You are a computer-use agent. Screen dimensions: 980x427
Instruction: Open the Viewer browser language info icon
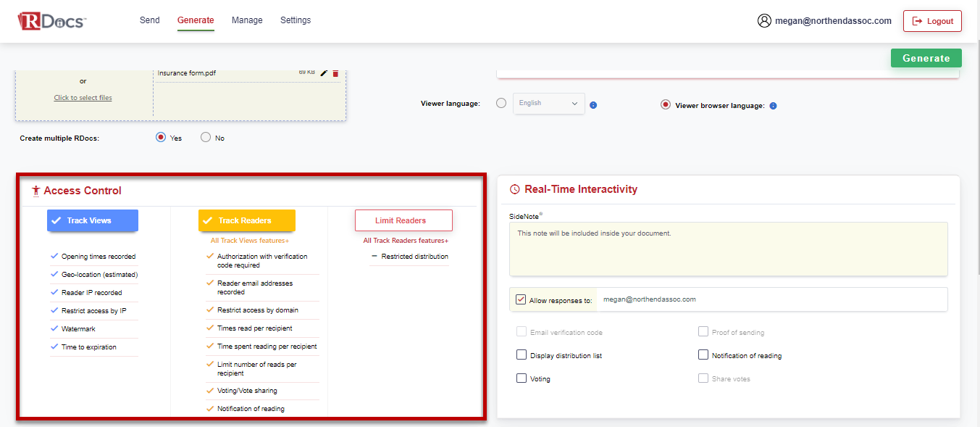pos(773,105)
